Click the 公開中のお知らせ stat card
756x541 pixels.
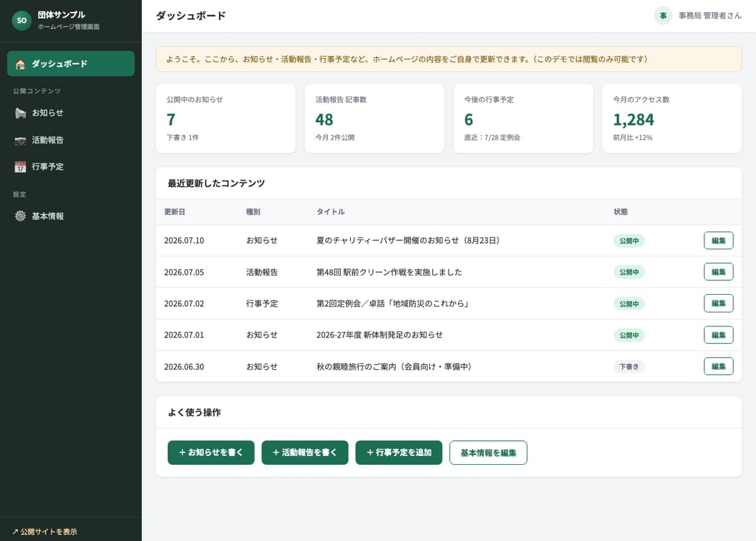[226, 118]
